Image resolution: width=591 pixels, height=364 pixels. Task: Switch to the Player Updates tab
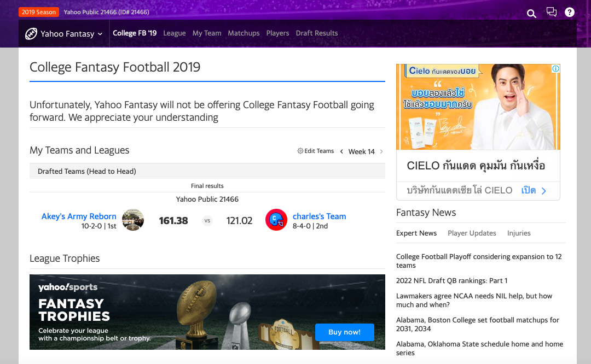(x=472, y=233)
